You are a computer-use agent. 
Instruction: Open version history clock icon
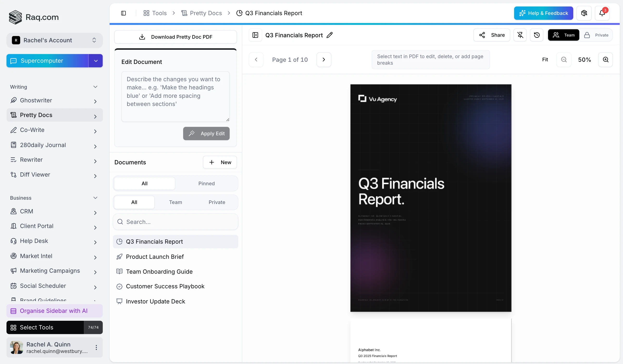tap(536, 35)
